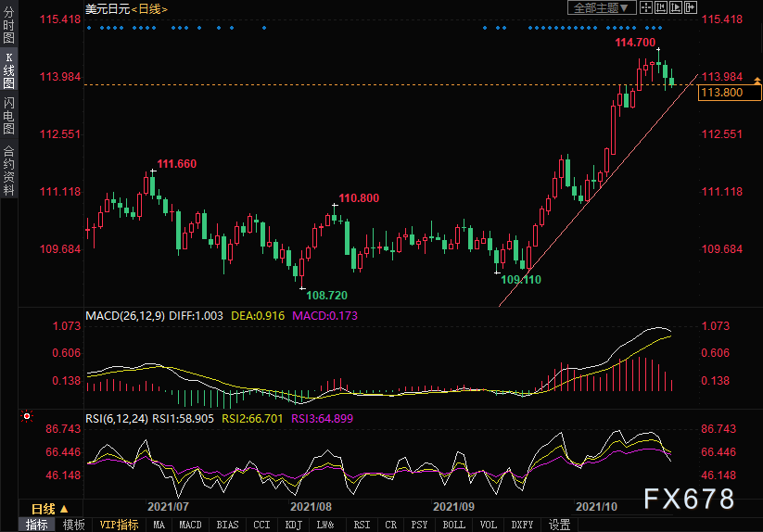
Task: Switch to the 模板 tab at bottom
Action: coord(73,525)
